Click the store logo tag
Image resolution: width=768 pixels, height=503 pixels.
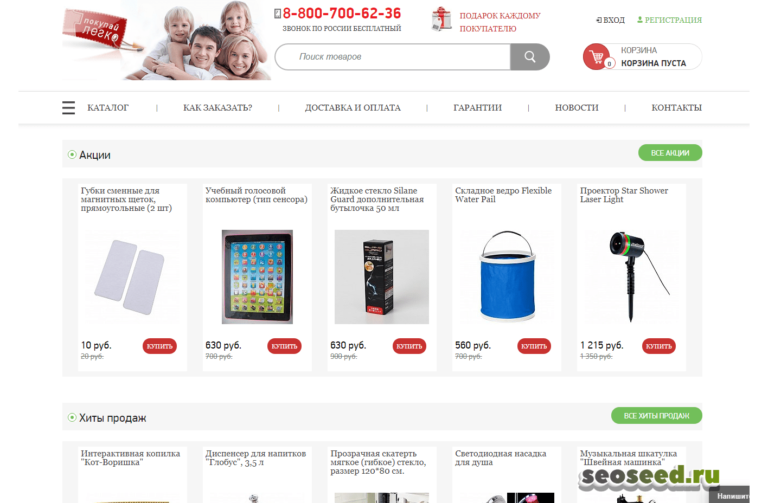pos(97,29)
